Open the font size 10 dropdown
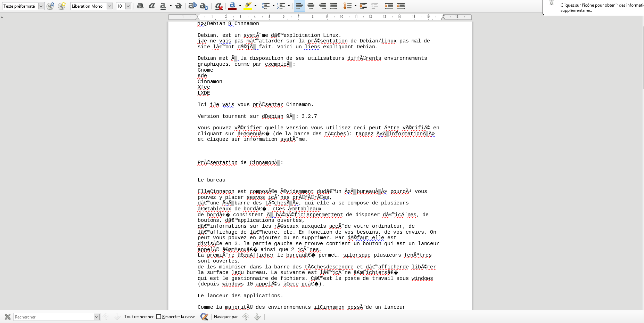644x323 pixels. point(128,6)
